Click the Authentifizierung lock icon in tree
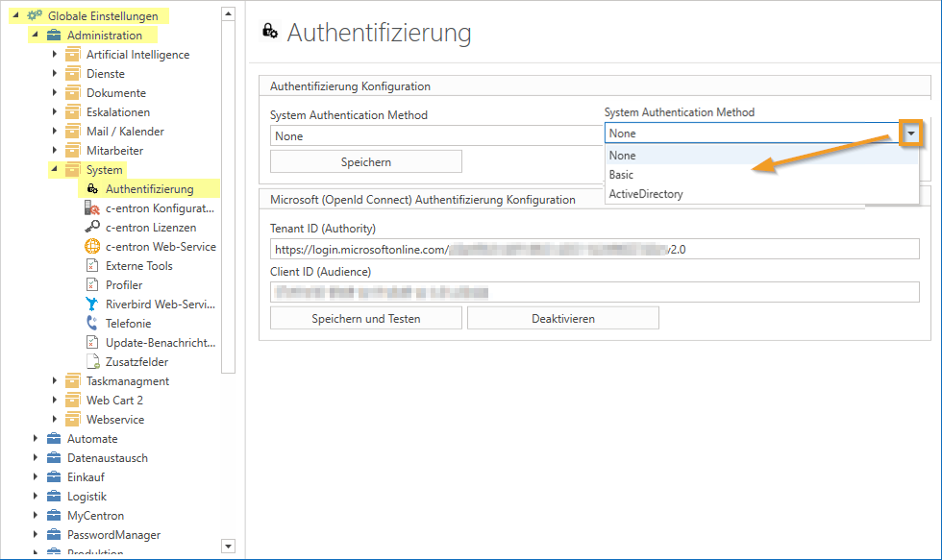The width and height of the screenshot is (942, 560). click(92, 189)
